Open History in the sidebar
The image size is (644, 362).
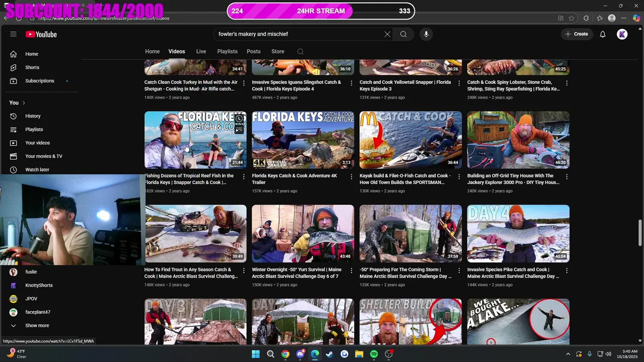point(33,116)
